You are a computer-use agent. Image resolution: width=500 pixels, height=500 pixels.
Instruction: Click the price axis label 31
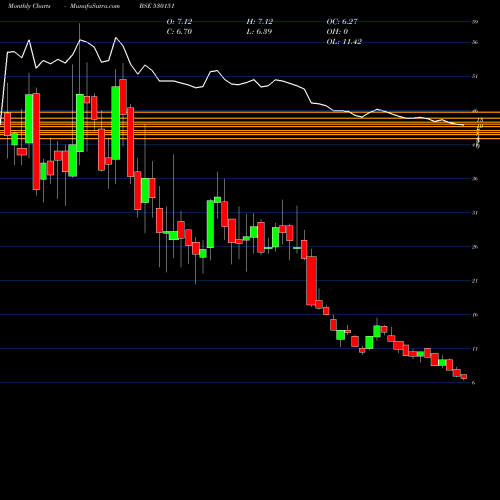[x=475, y=213]
